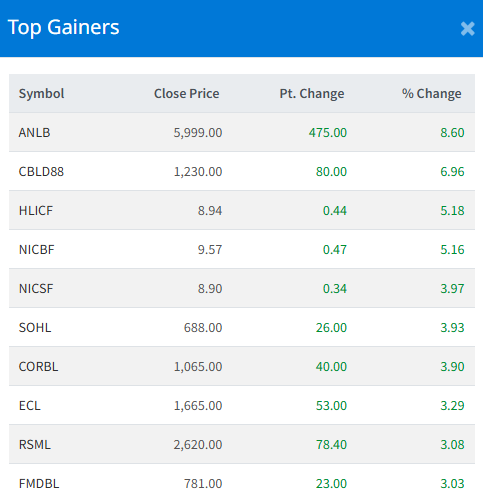The height and width of the screenshot is (500, 483).
Task: Open the HLICF symbol entry
Action: tap(36, 211)
